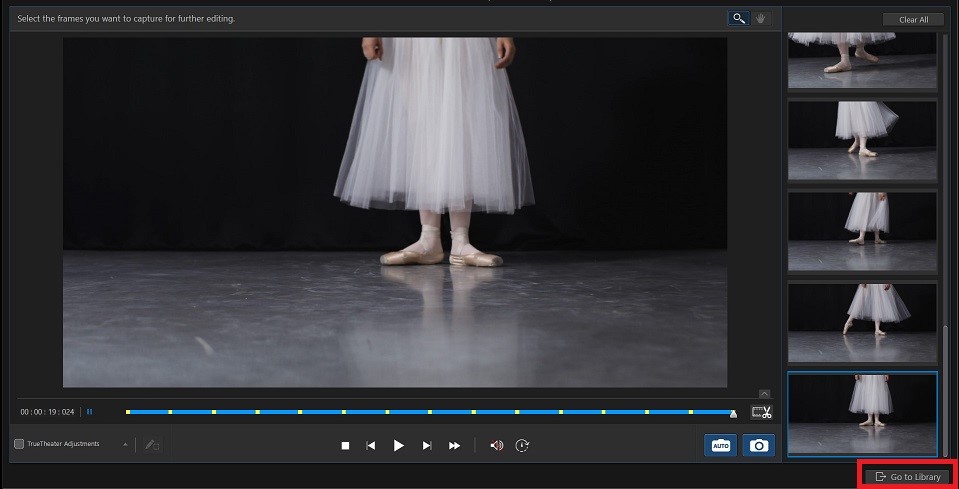Click the TrueTheater edit pencil icon
Screen dimensions: 959x489
tap(152, 444)
